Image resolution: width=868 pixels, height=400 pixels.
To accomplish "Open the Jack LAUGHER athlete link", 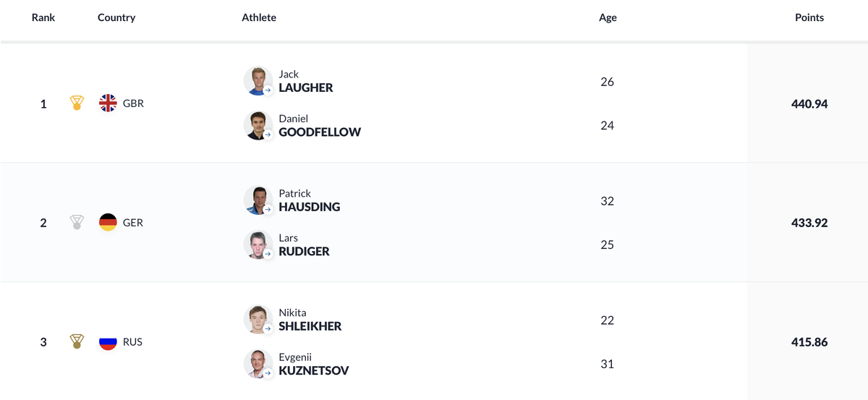I will pyautogui.click(x=306, y=81).
